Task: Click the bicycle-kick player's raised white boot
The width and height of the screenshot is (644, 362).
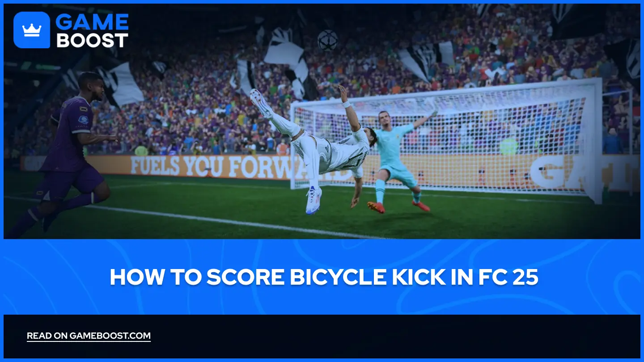Action: click(x=261, y=103)
